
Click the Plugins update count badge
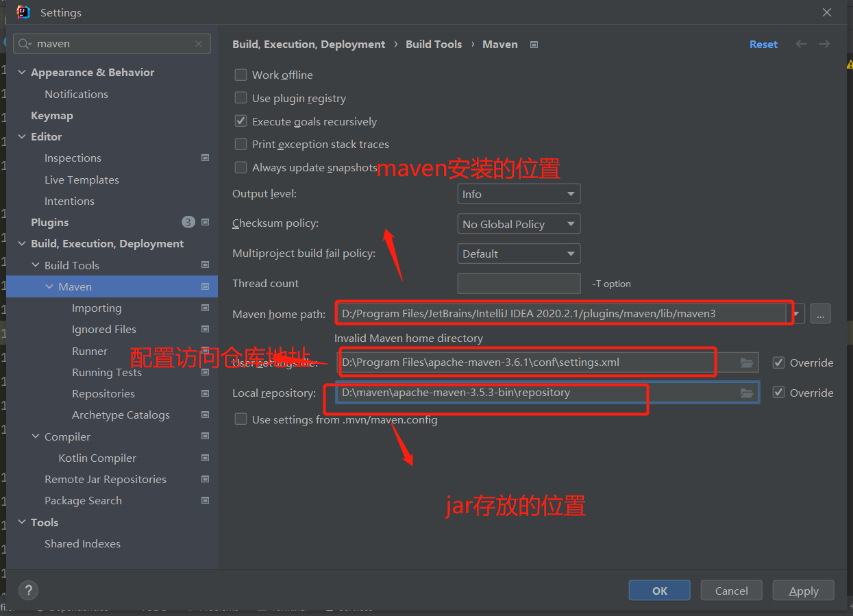click(188, 222)
